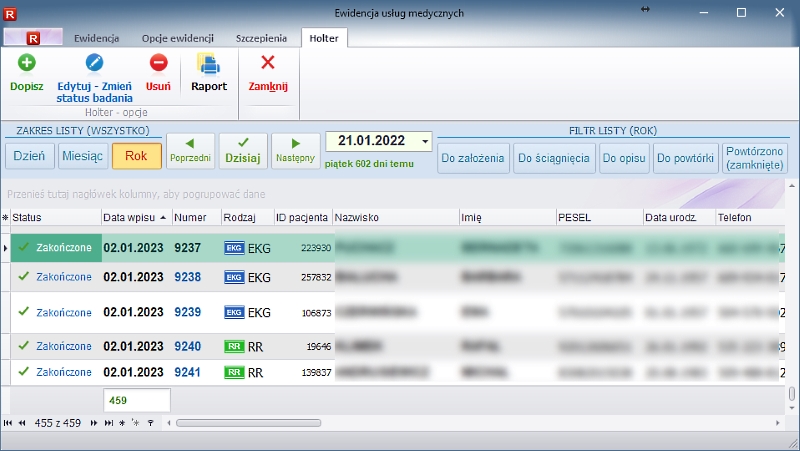Toggle the Rok range button
Image resolution: width=800 pixels, height=451 pixels.
pos(136,157)
